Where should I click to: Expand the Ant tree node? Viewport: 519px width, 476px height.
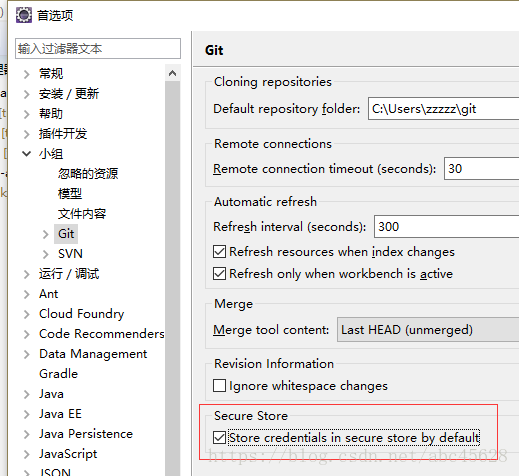point(27,294)
